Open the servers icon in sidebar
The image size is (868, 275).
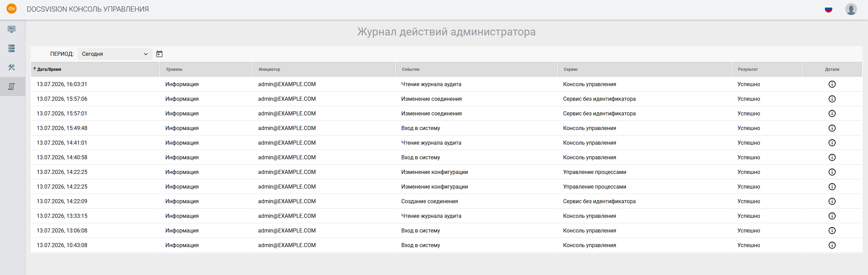point(12,48)
